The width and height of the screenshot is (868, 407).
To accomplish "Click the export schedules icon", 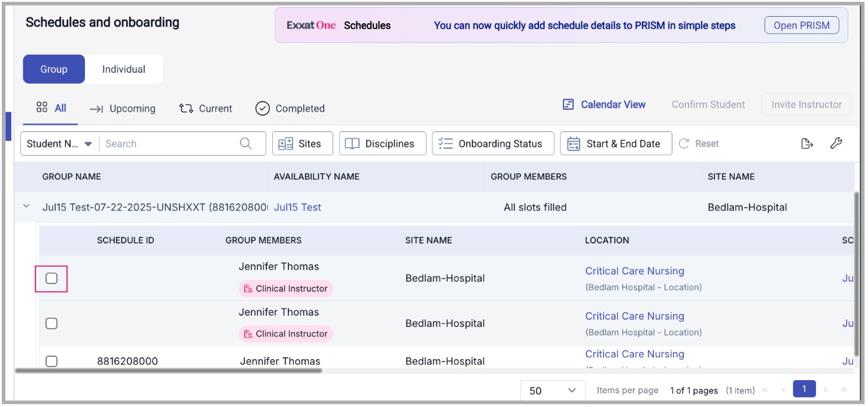I will [807, 143].
